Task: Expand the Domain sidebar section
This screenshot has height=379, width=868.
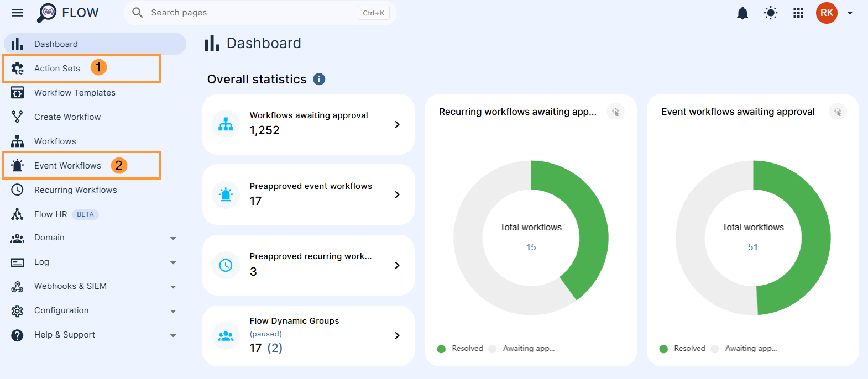Action: [x=95, y=238]
